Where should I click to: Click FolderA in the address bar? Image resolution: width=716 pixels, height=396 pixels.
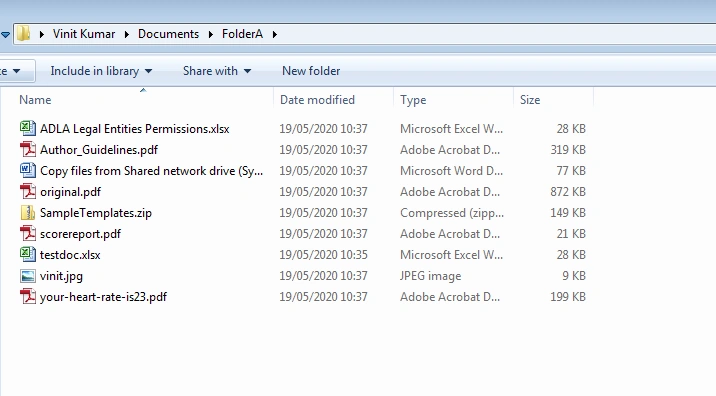tap(242, 34)
